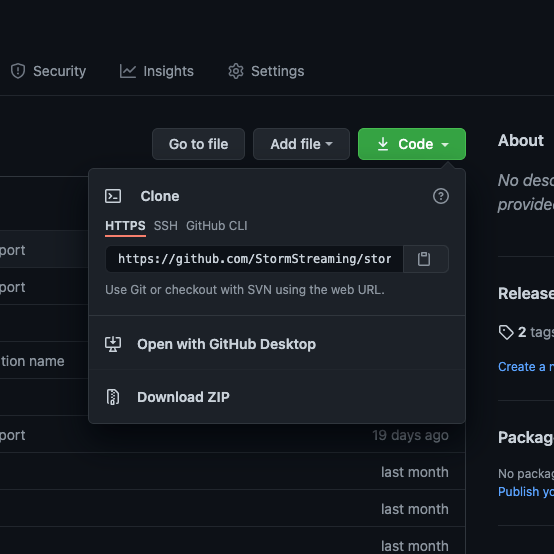Click the download icon in Code button

pyautogui.click(x=383, y=144)
